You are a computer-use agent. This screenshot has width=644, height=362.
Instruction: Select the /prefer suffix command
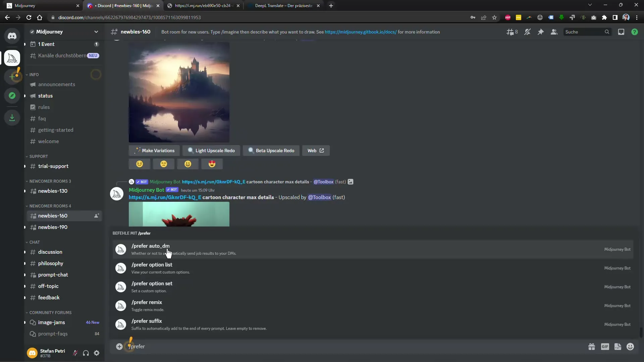point(373,324)
